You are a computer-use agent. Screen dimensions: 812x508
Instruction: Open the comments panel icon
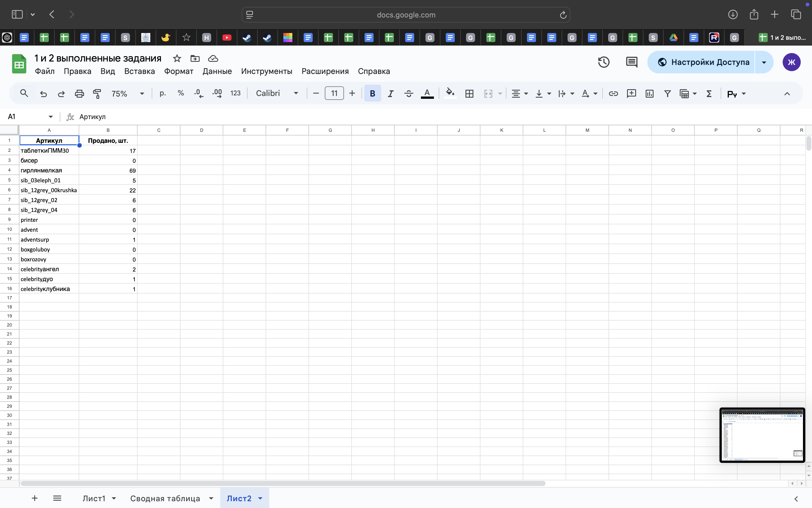tap(632, 62)
